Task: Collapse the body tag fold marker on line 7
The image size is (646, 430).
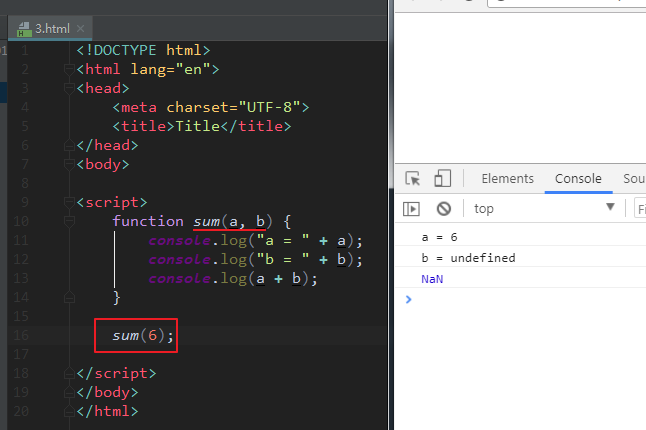Action: (x=69, y=164)
